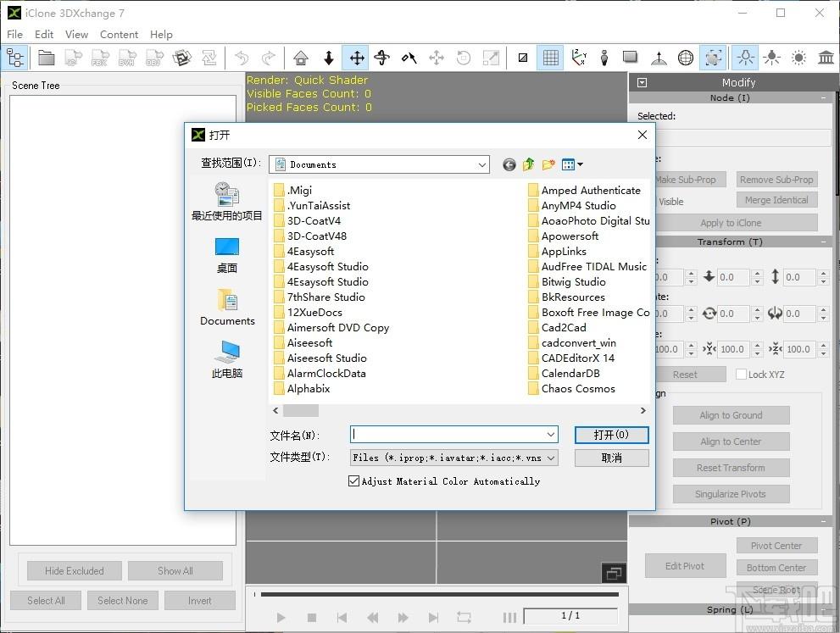This screenshot has width=840, height=633.
Task: Go up one folder level in dialog
Action: point(528,164)
